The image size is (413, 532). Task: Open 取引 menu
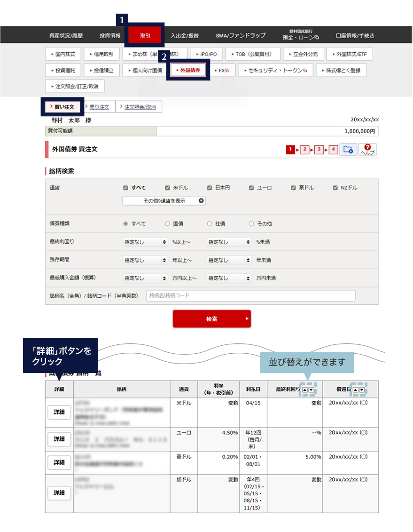tap(145, 35)
